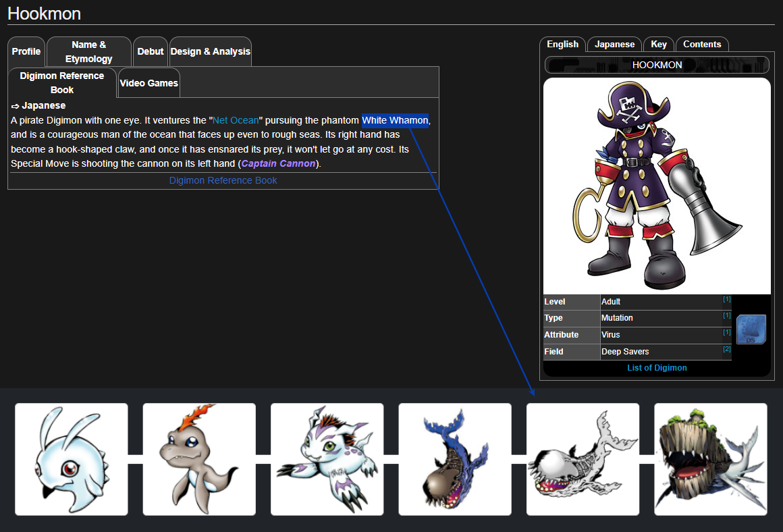Image resolution: width=783 pixels, height=532 pixels.
Task: Click the Level row label
Action: [x=555, y=302]
